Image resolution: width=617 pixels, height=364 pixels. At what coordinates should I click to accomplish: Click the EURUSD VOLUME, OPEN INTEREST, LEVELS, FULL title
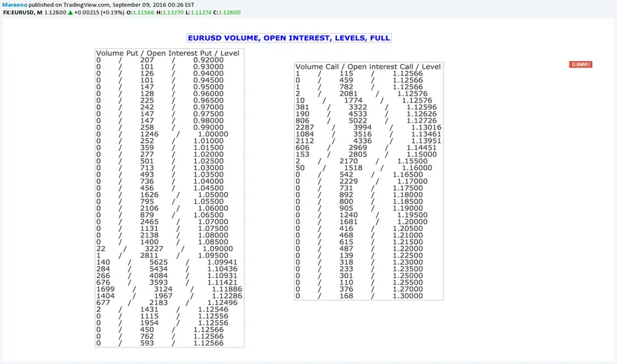(289, 38)
